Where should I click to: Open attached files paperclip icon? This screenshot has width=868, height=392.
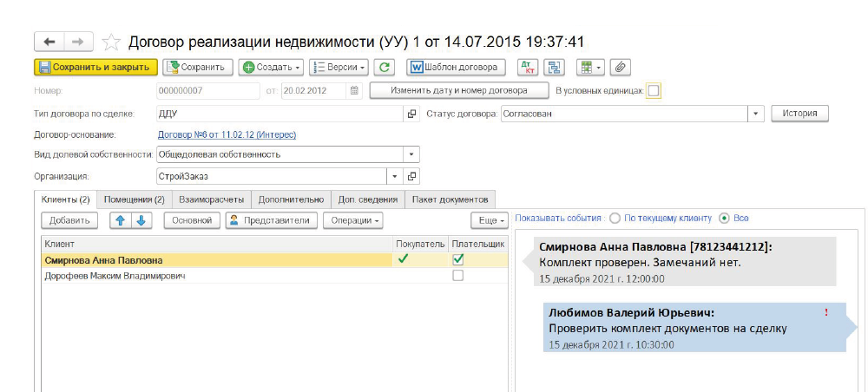620,67
